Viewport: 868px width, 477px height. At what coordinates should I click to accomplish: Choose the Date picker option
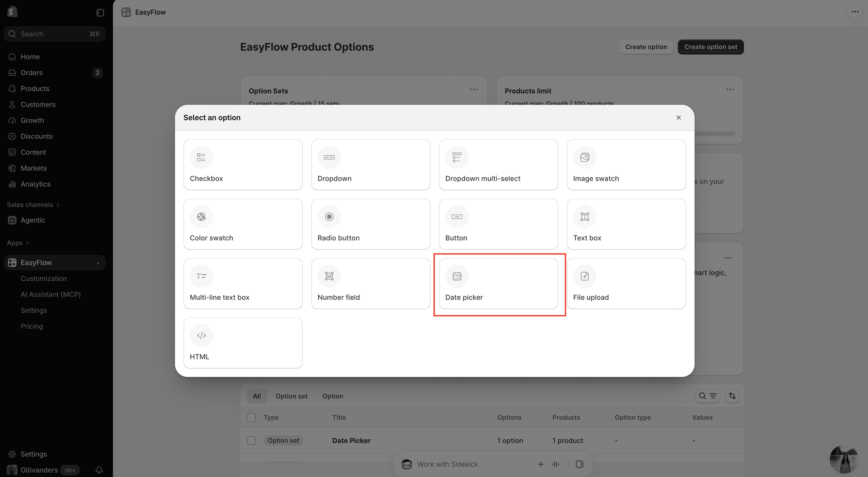[x=498, y=283]
